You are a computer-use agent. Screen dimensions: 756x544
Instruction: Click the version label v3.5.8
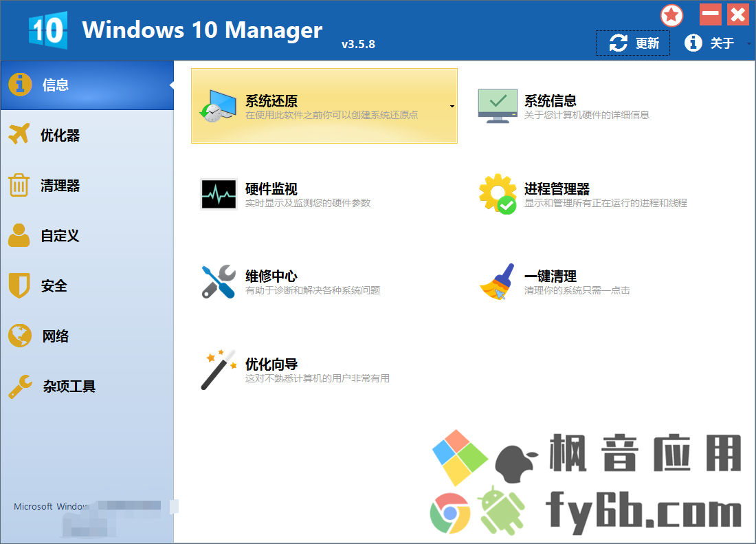(358, 45)
